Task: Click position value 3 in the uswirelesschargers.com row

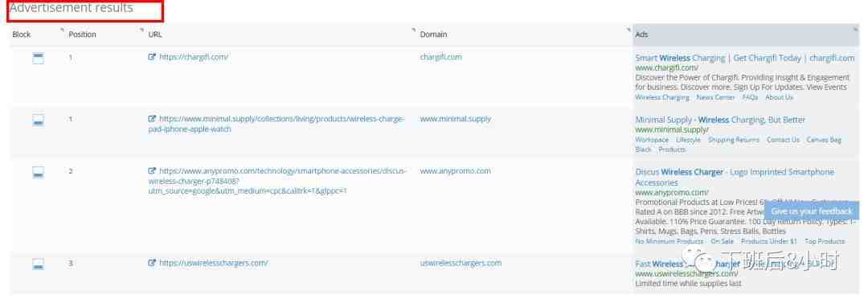Action: pyautogui.click(x=71, y=263)
